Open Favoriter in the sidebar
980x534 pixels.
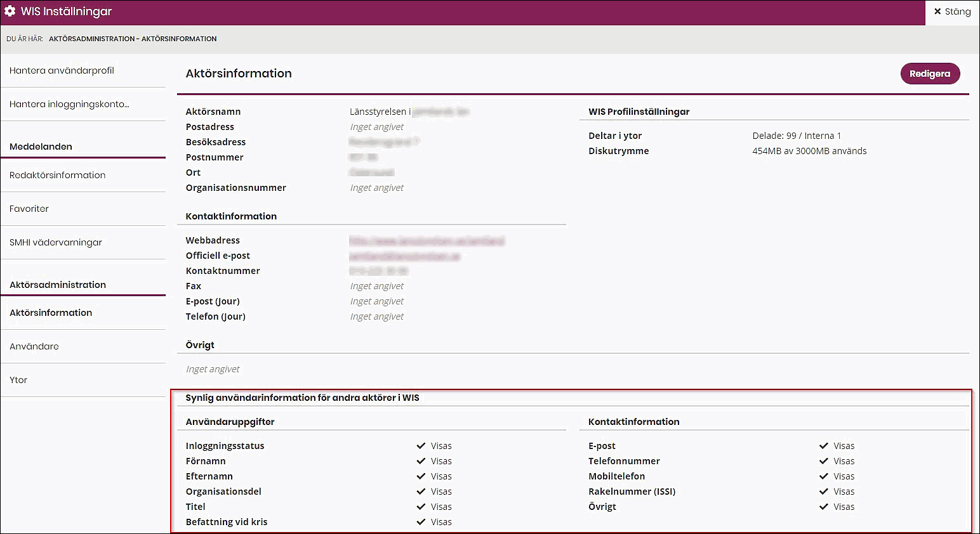(29, 209)
